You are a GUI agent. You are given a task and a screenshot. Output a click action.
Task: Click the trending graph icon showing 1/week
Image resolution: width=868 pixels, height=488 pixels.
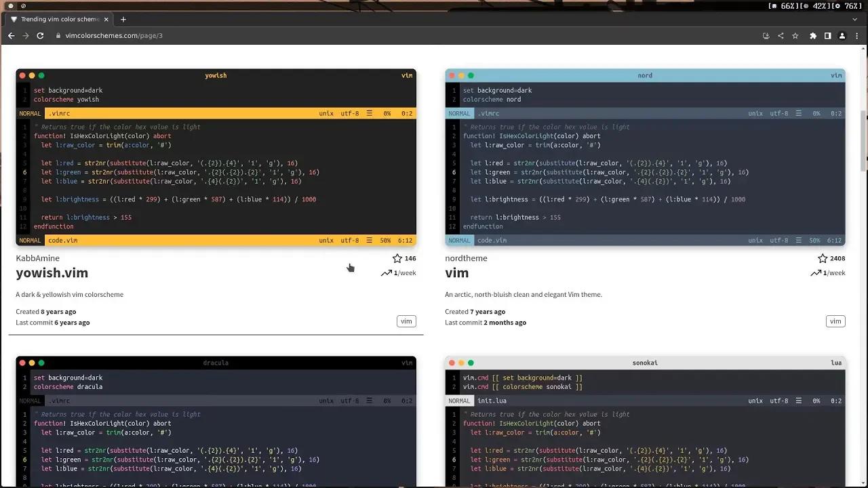point(387,272)
